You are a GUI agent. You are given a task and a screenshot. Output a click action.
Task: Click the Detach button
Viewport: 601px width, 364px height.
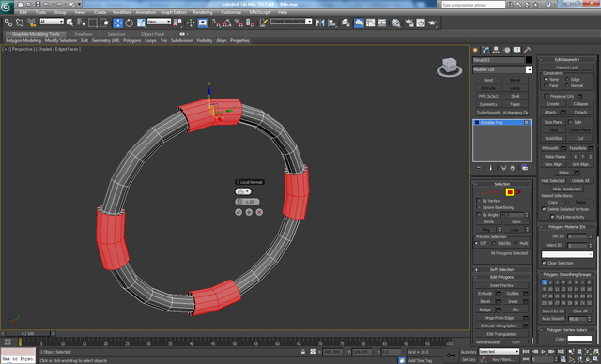point(580,113)
